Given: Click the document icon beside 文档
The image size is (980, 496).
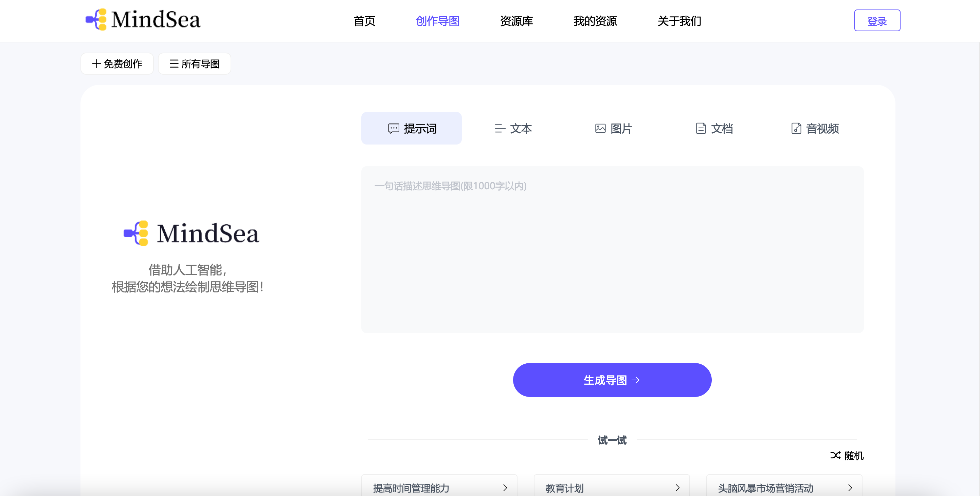Looking at the screenshot, I should pyautogui.click(x=701, y=129).
